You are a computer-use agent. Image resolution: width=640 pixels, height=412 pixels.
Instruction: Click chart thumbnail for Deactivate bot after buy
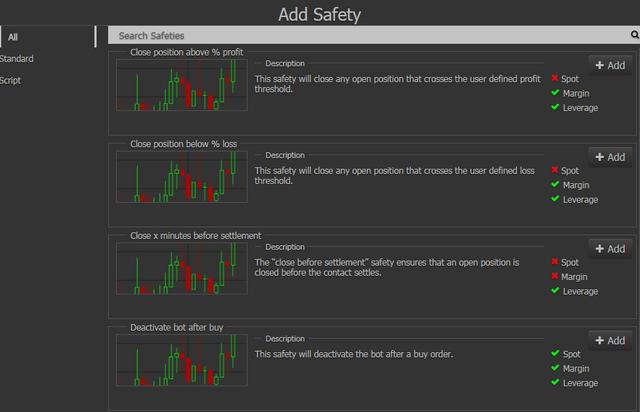tap(181, 361)
